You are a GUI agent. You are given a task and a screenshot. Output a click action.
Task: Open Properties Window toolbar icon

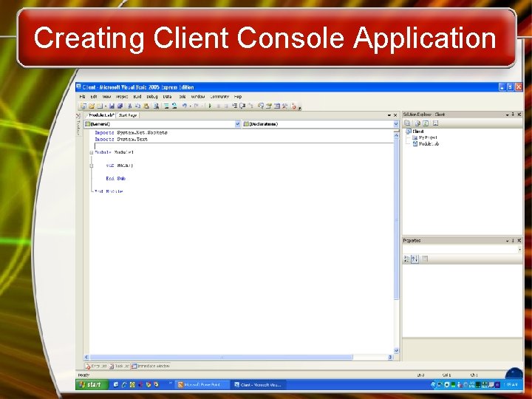click(268, 106)
